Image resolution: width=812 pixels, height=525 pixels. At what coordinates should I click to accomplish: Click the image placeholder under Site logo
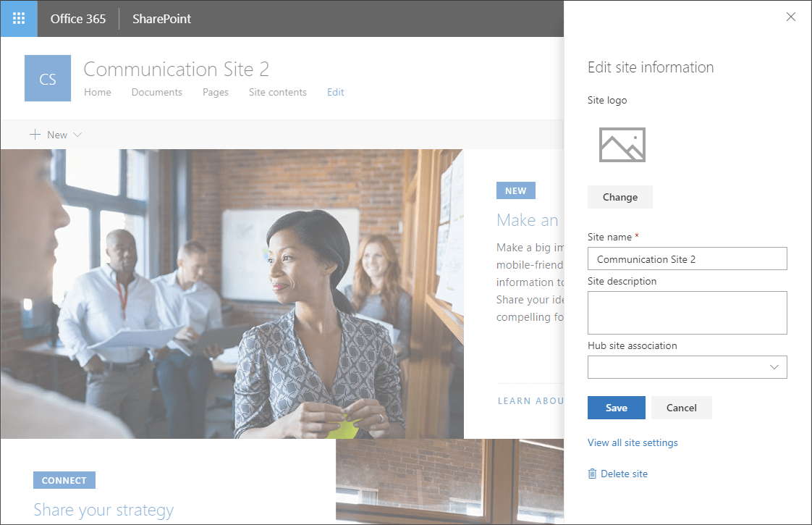pyautogui.click(x=622, y=144)
